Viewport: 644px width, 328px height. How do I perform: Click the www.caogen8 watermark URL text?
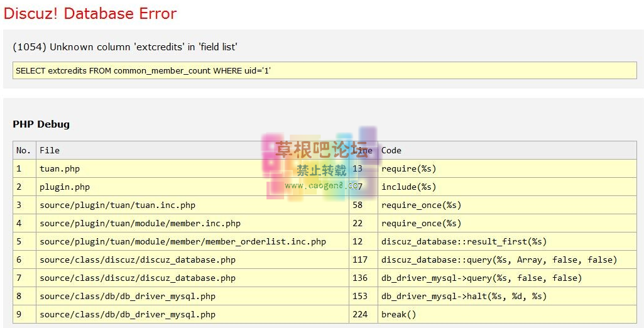point(320,185)
